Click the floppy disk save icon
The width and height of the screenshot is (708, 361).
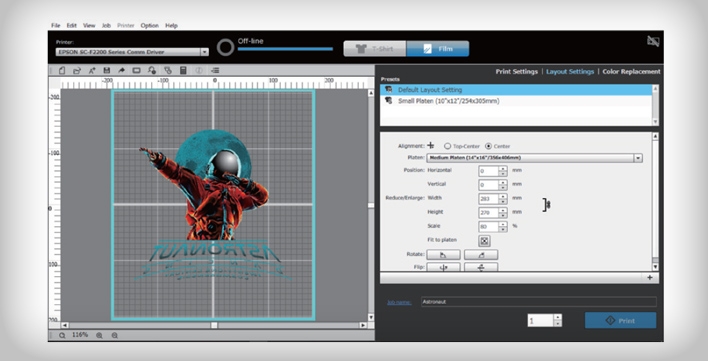click(x=107, y=70)
